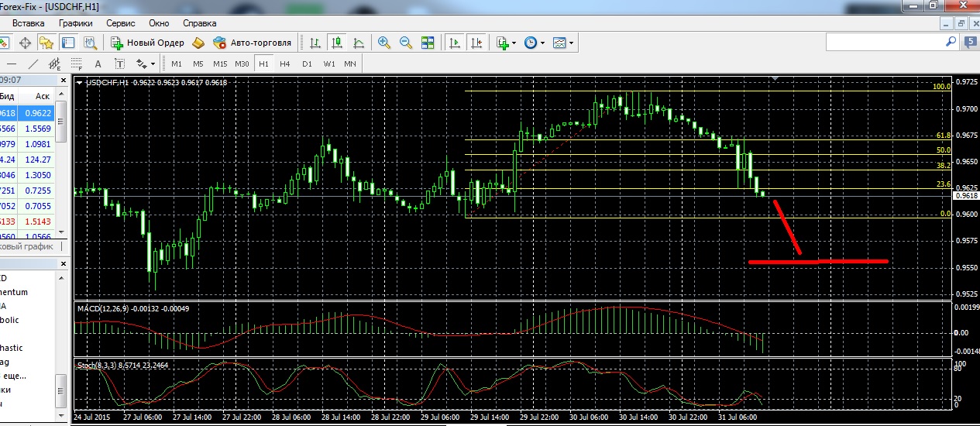The image size is (980, 426).
Task: Zoom out of the chart
Action: [405, 43]
